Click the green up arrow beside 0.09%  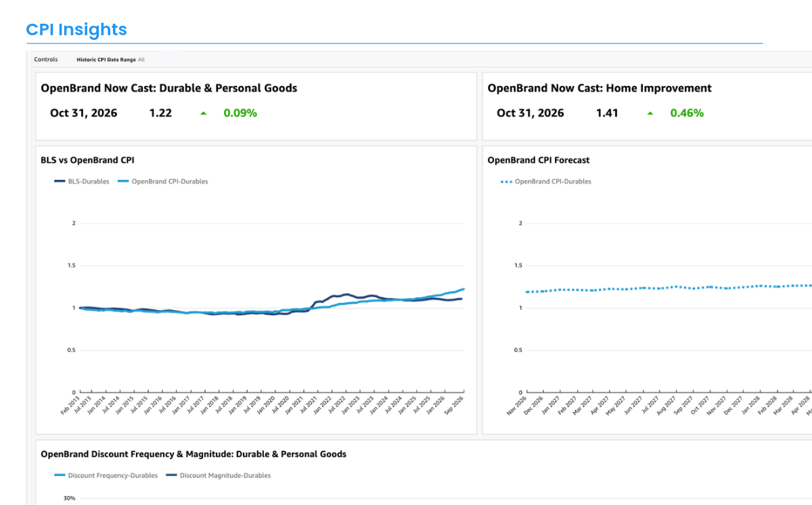pyautogui.click(x=204, y=113)
